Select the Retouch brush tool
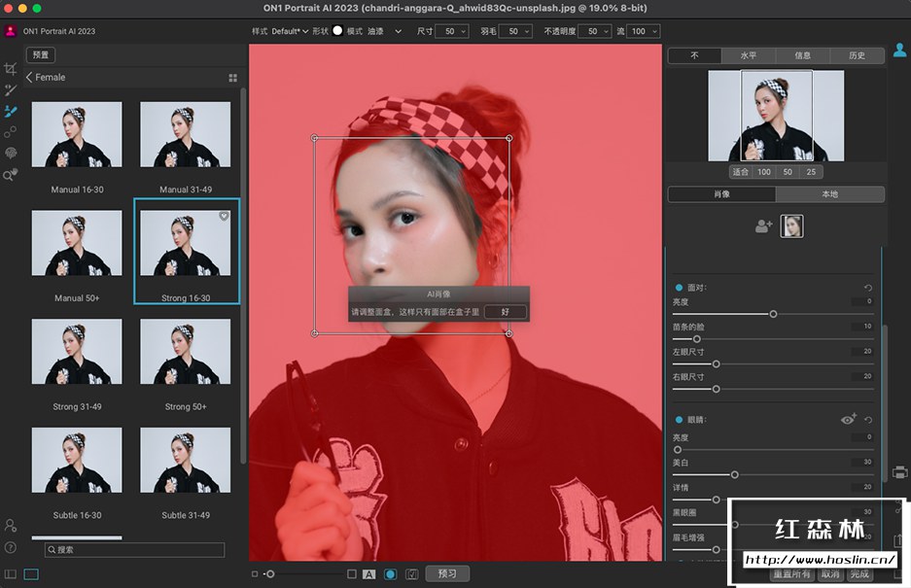 [12, 89]
